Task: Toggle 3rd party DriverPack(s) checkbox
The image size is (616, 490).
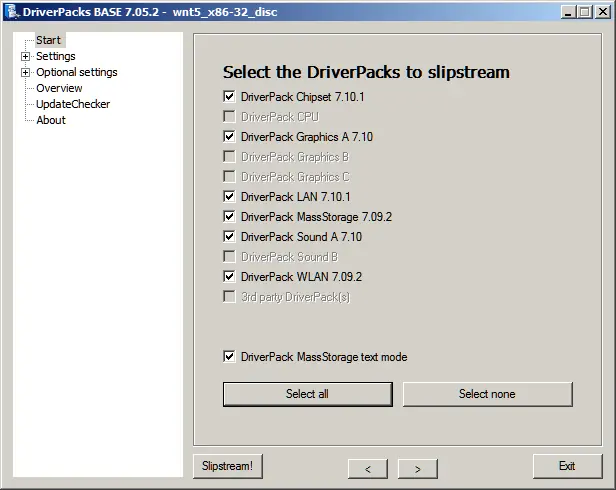Action: [x=229, y=297]
